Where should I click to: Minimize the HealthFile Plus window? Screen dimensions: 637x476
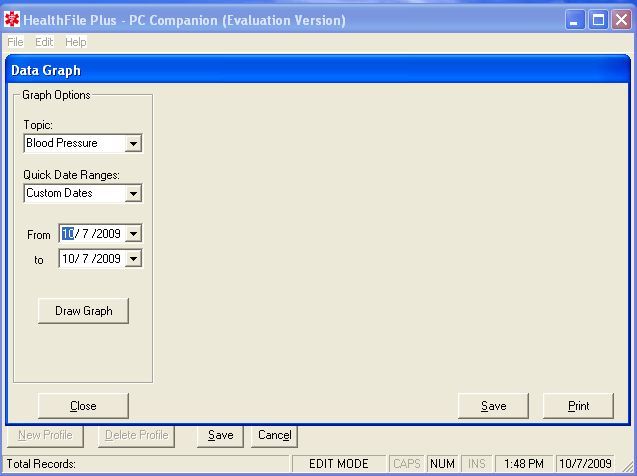coord(574,19)
